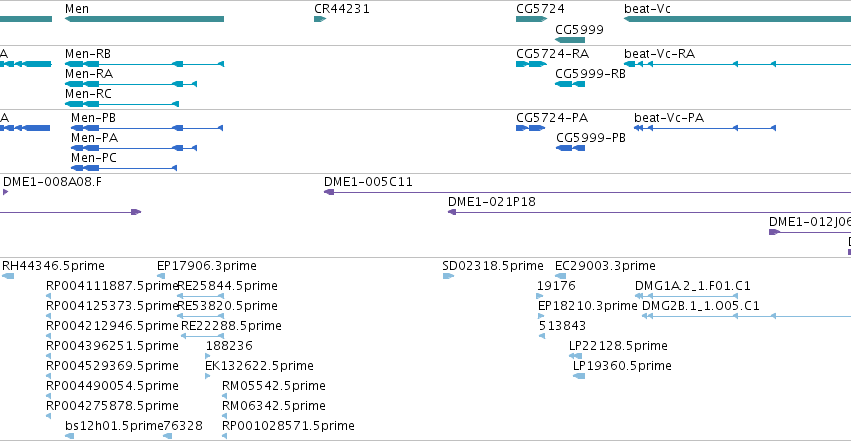Select protein CG5724-PA
This screenshot has width=851, height=441.
point(530,128)
